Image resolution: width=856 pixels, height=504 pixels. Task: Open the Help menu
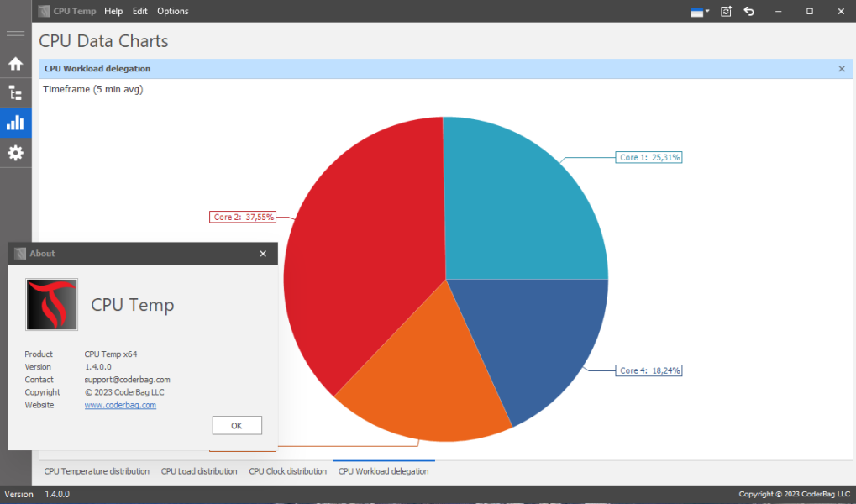click(113, 11)
